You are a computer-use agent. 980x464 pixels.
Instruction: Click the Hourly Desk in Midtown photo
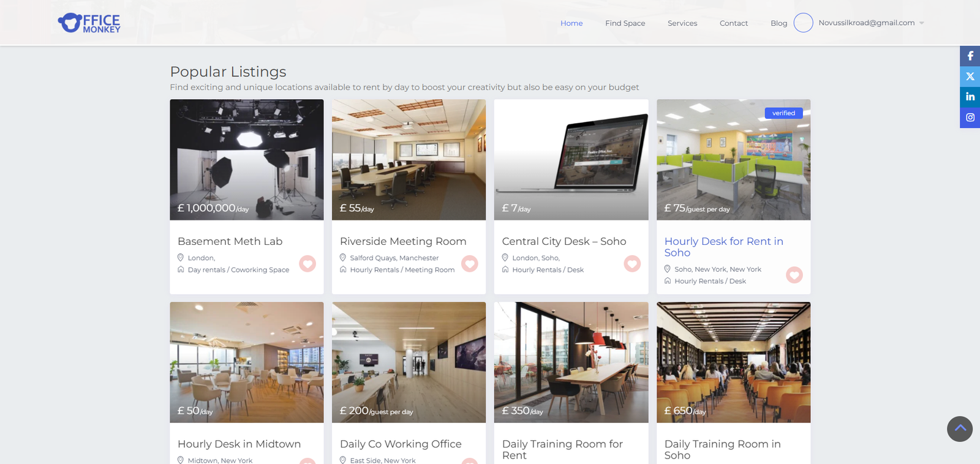(246, 362)
